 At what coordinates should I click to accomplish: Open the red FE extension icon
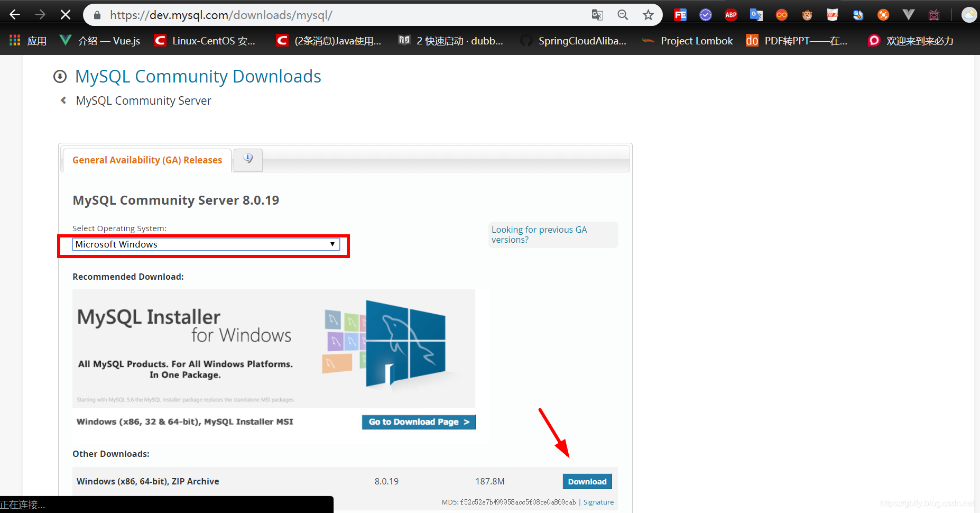tap(680, 15)
